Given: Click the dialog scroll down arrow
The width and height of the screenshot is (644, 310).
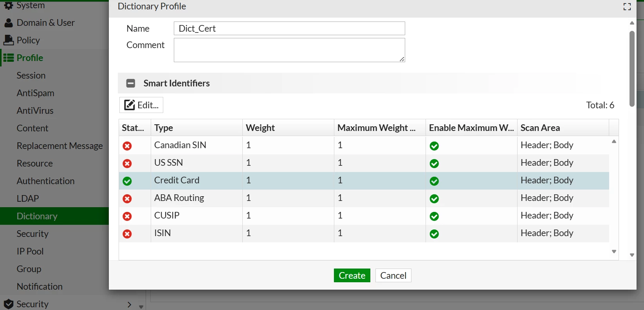Looking at the screenshot, I should (632, 255).
